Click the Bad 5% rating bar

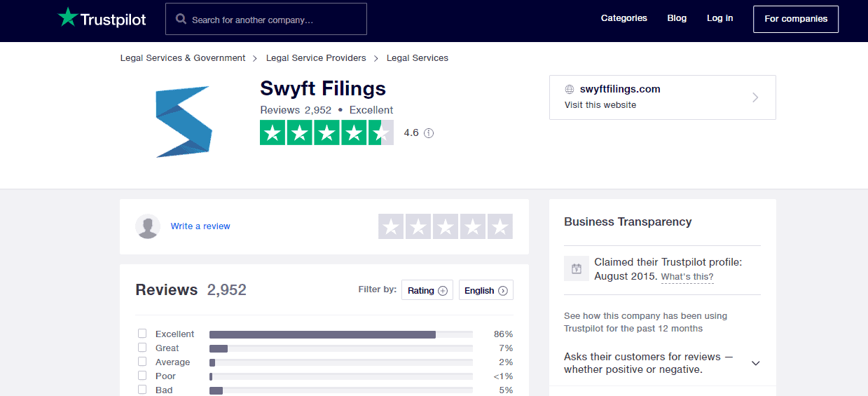click(x=341, y=390)
